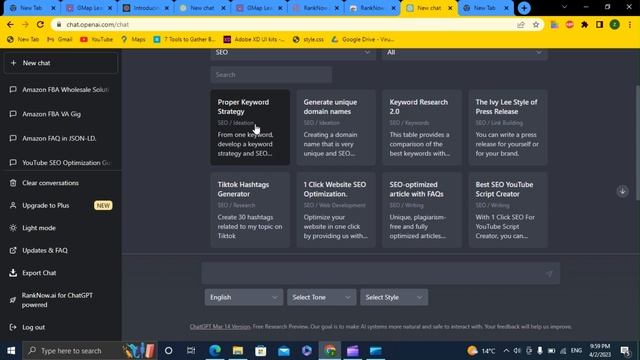Bookmark this page with the star icon
The width and height of the screenshot is (640, 360).
(x=536, y=25)
